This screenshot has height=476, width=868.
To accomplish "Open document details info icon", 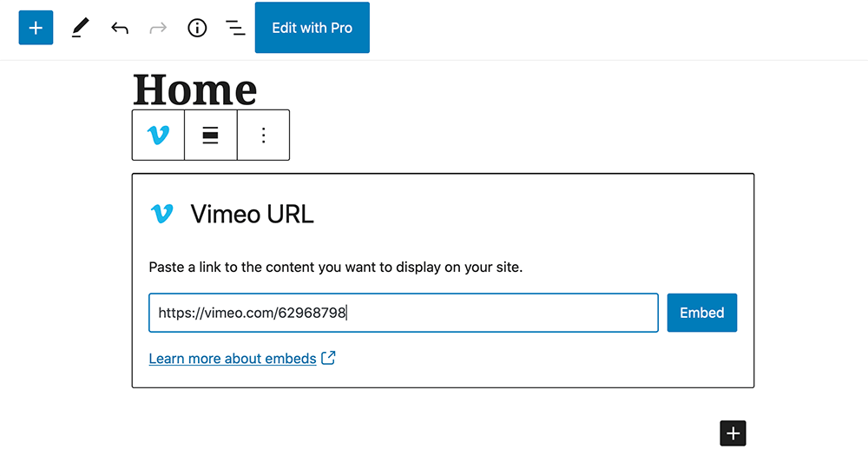I will [197, 28].
